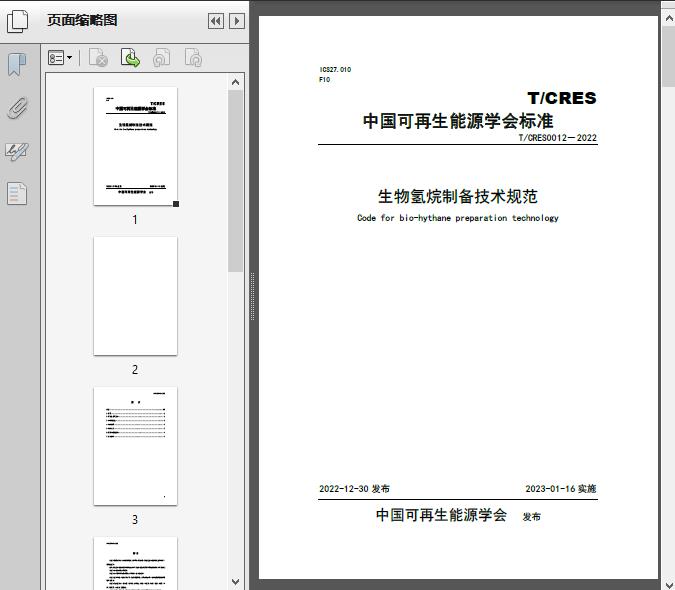Select the partially visible page 4 thumbnail
The width and height of the screenshot is (675, 590).
point(135,563)
